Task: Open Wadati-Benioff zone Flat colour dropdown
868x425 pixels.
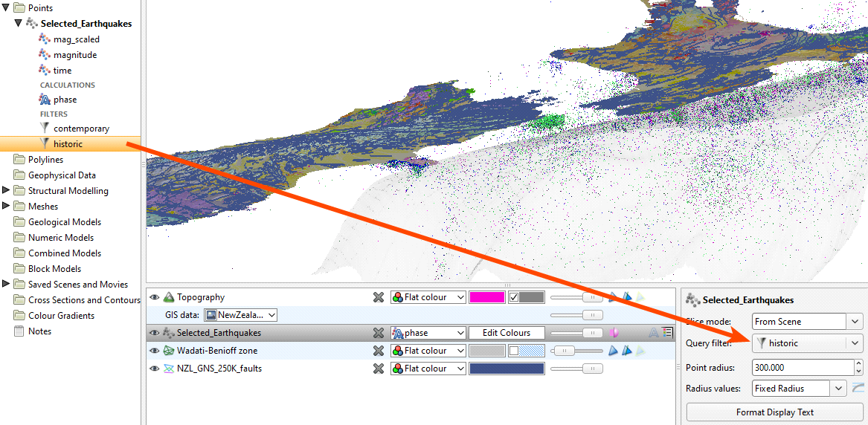Action: coord(428,351)
